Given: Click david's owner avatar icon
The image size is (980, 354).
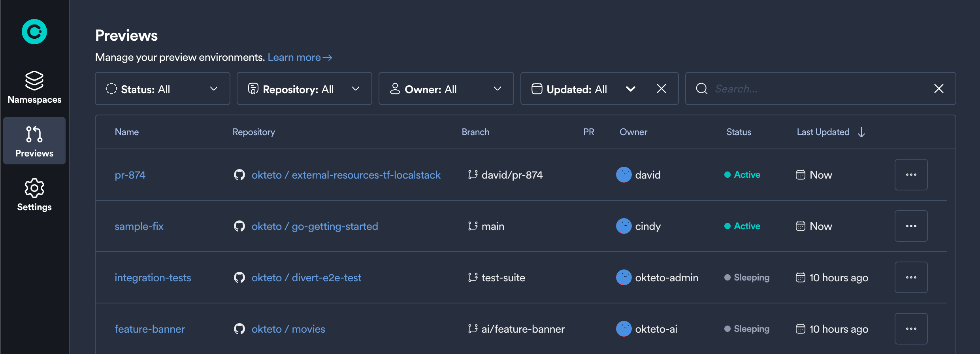Looking at the screenshot, I should tap(624, 175).
